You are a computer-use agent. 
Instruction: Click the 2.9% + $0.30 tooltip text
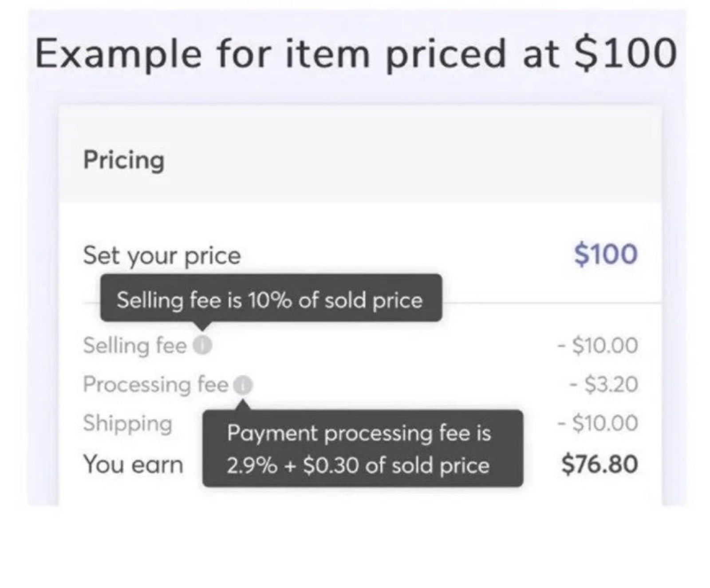click(358, 466)
